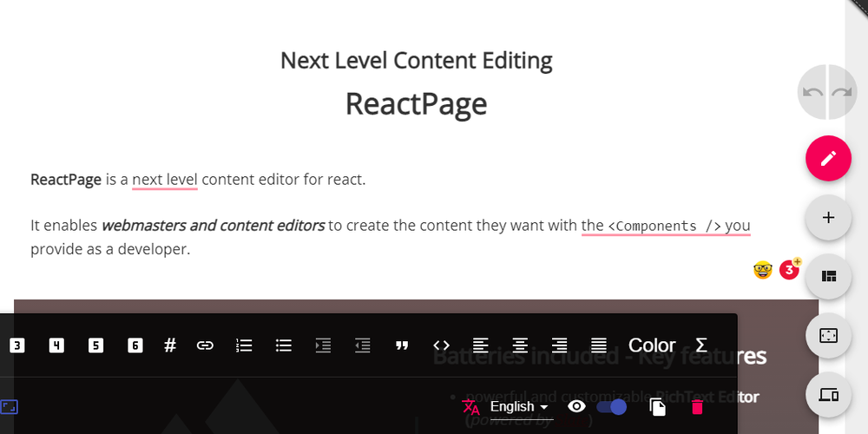Apply Heading 4 formatting
This screenshot has height=434, width=868.
(56, 346)
